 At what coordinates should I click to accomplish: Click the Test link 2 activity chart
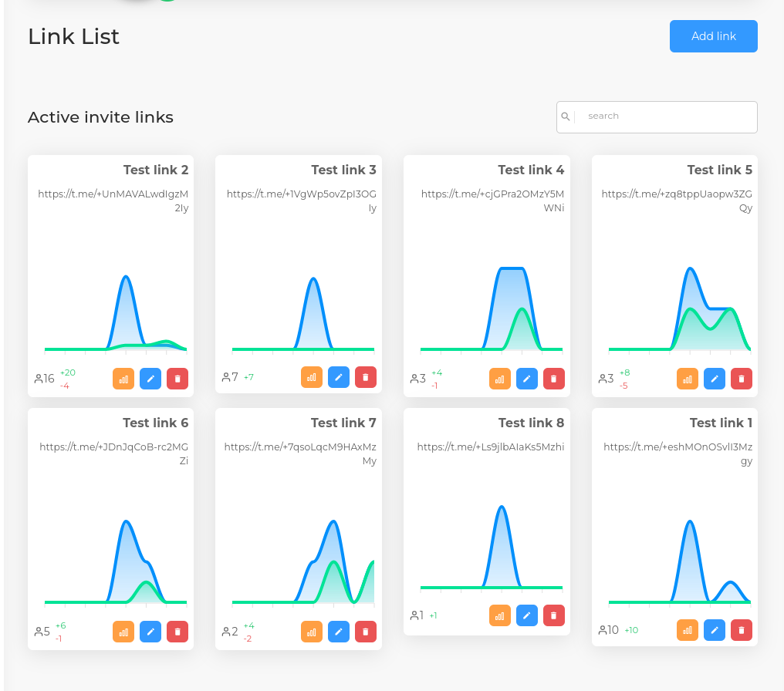tap(116, 313)
